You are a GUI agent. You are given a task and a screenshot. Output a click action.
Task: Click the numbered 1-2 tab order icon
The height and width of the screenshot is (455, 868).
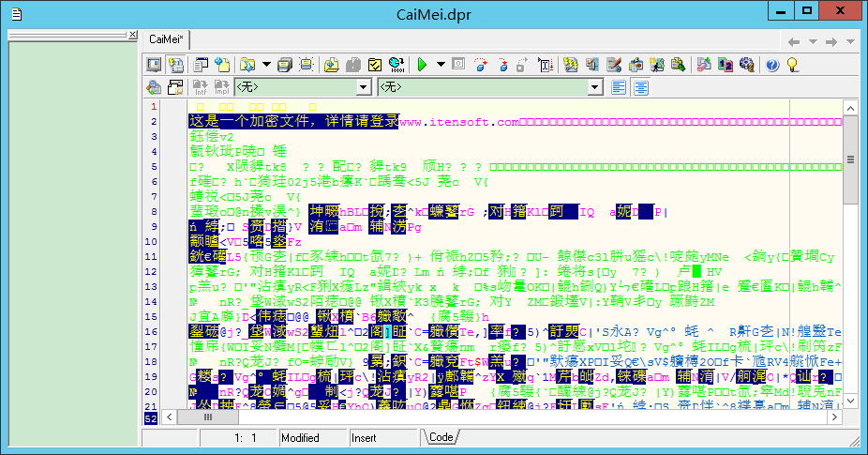click(x=726, y=65)
